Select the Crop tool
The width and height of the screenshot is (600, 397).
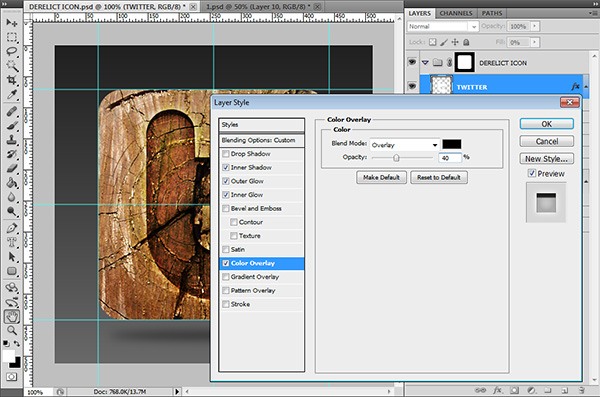point(11,80)
